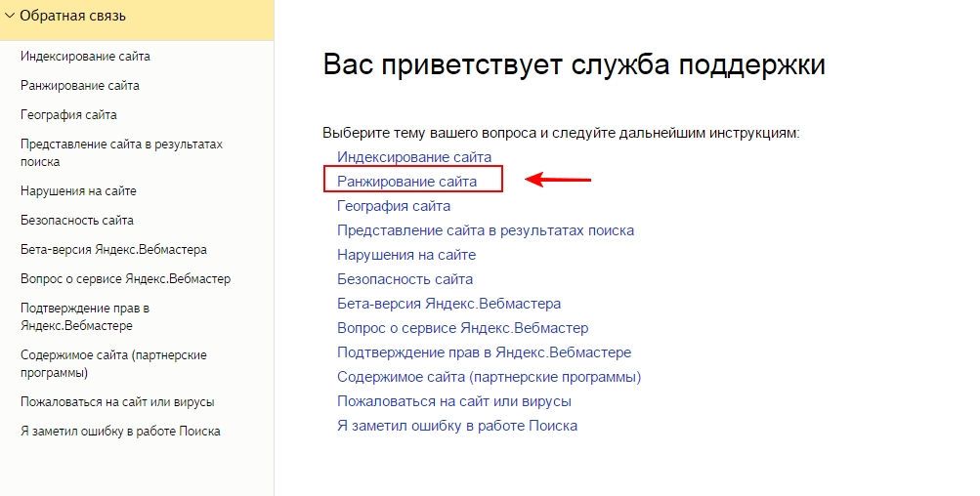
Task: Open Индексирование сайта in the sidebar
Action: [85, 57]
